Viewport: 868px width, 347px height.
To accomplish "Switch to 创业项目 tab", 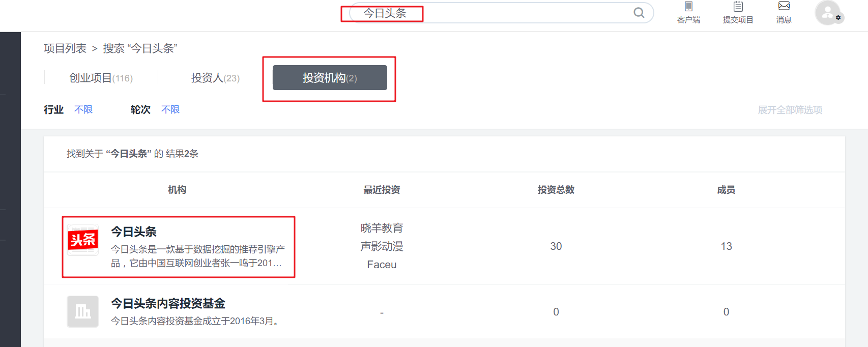I will 101,78.
